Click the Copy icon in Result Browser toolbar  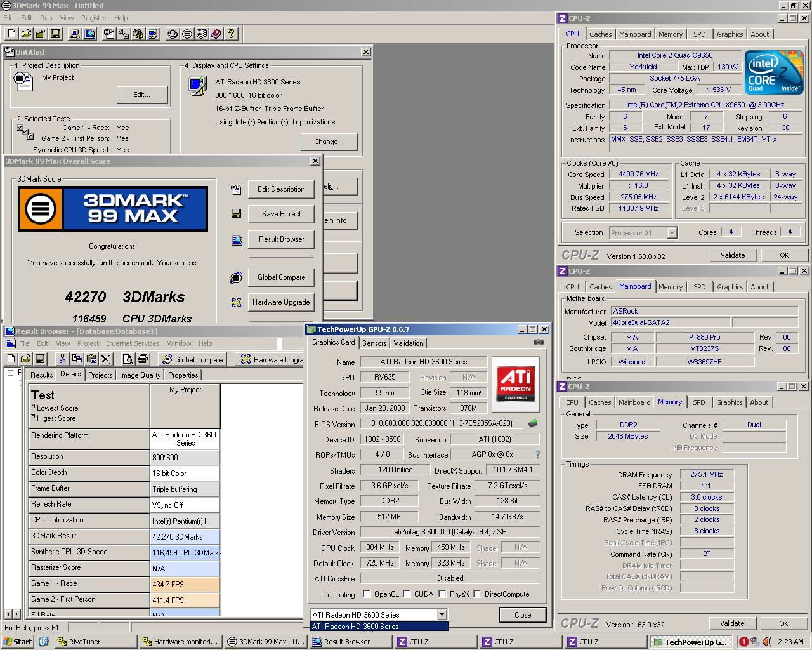pos(77,359)
